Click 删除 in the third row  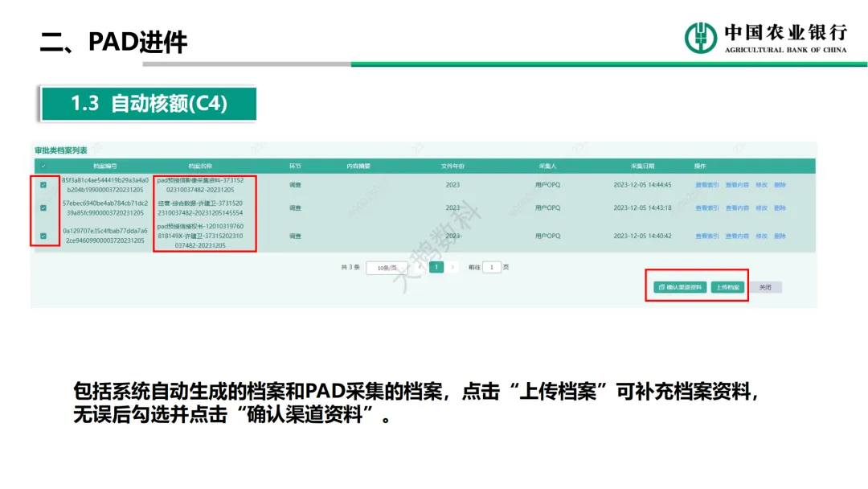pyautogui.click(x=780, y=236)
